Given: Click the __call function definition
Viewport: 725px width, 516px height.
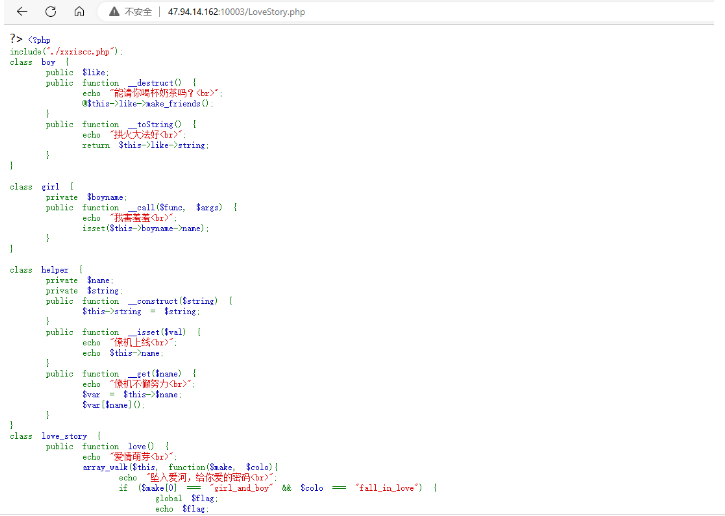Looking at the screenshot, I should coord(140,207).
